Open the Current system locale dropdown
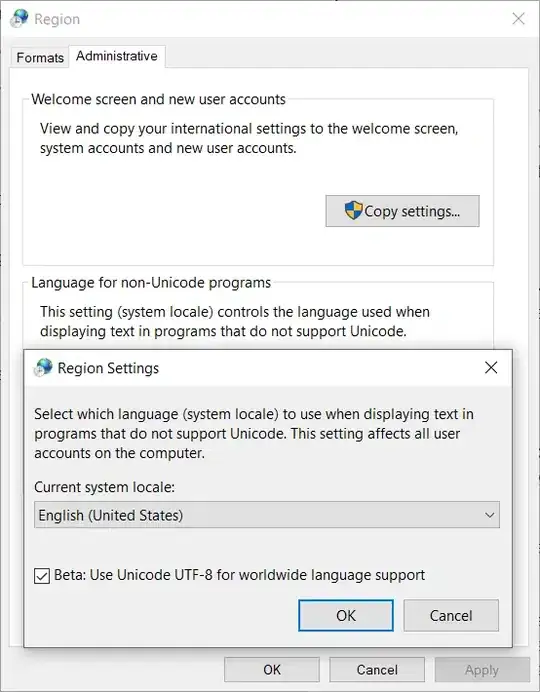The width and height of the screenshot is (540, 692). (x=267, y=515)
